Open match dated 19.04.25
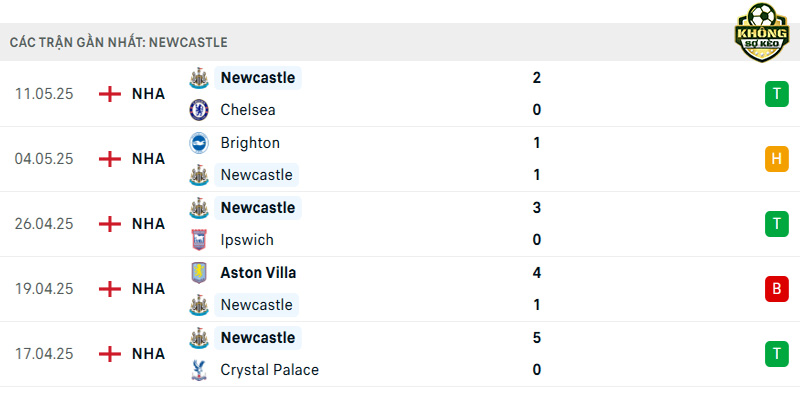The image size is (800, 400). [x=400, y=289]
